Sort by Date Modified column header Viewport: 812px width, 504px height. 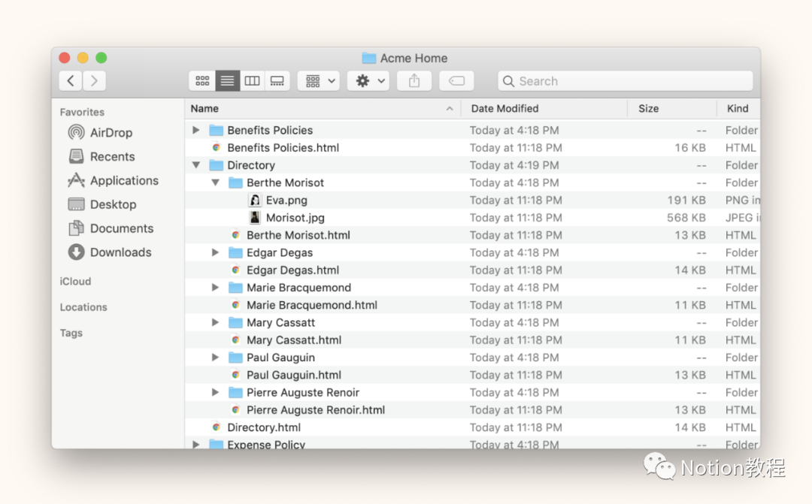(x=505, y=109)
